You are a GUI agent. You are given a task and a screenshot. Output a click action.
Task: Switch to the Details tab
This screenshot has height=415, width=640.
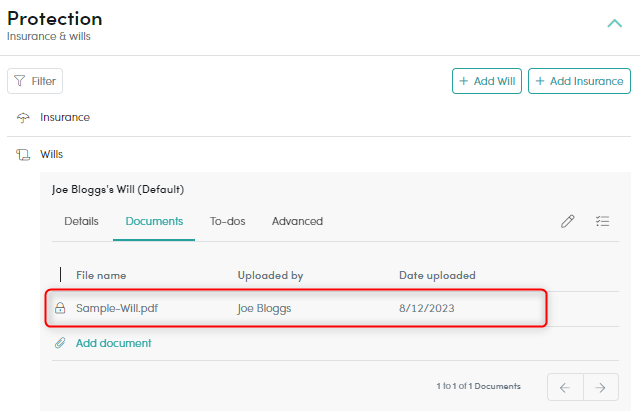(81, 221)
